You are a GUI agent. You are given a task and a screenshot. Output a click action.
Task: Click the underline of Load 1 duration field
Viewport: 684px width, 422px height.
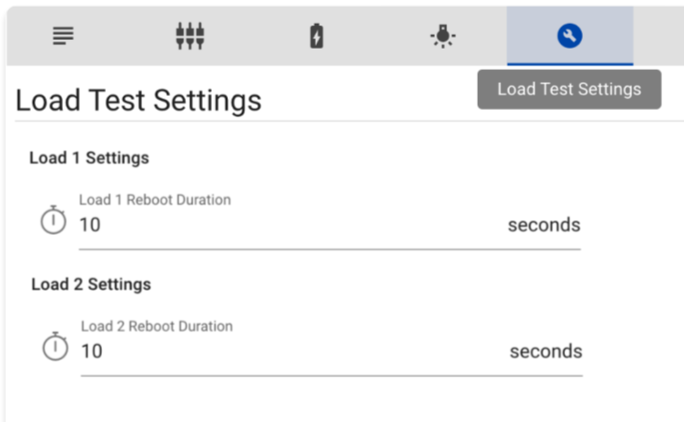pos(330,249)
